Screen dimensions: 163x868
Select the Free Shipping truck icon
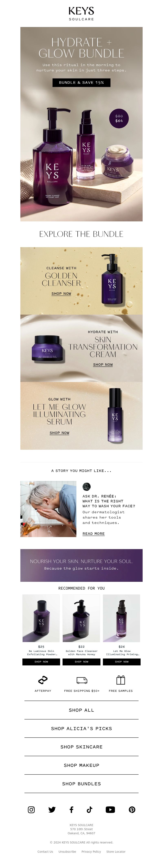[x=82, y=680]
